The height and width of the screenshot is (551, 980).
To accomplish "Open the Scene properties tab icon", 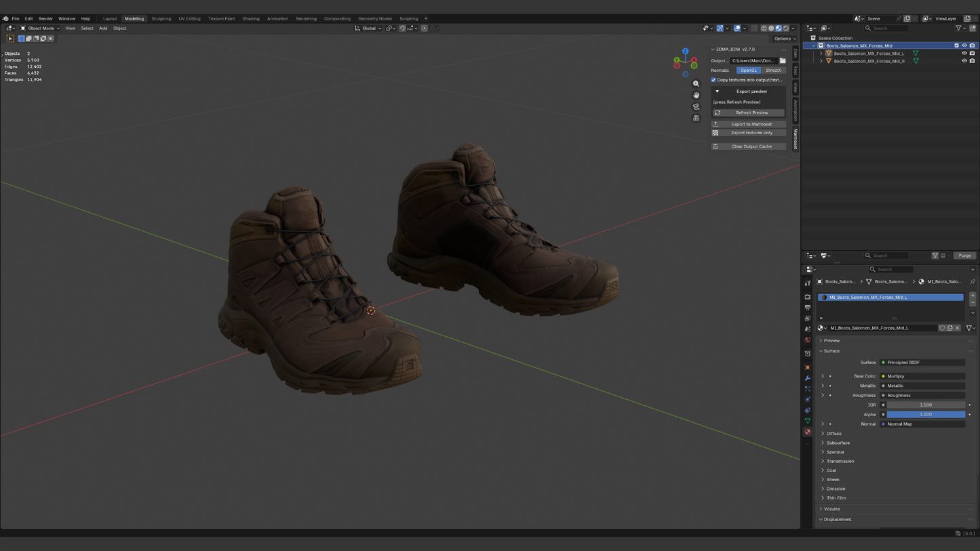I will pyautogui.click(x=808, y=329).
